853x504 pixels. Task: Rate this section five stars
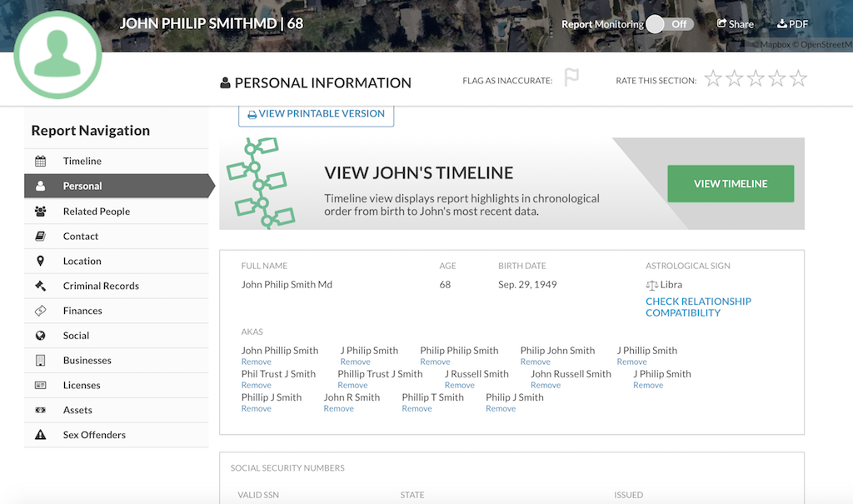click(798, 79)
